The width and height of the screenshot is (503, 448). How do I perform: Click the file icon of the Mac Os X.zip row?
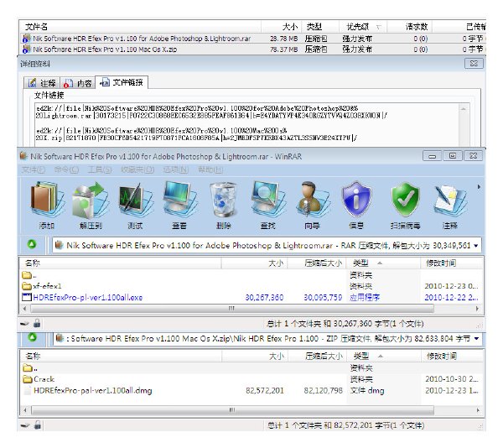coord(26,49)
